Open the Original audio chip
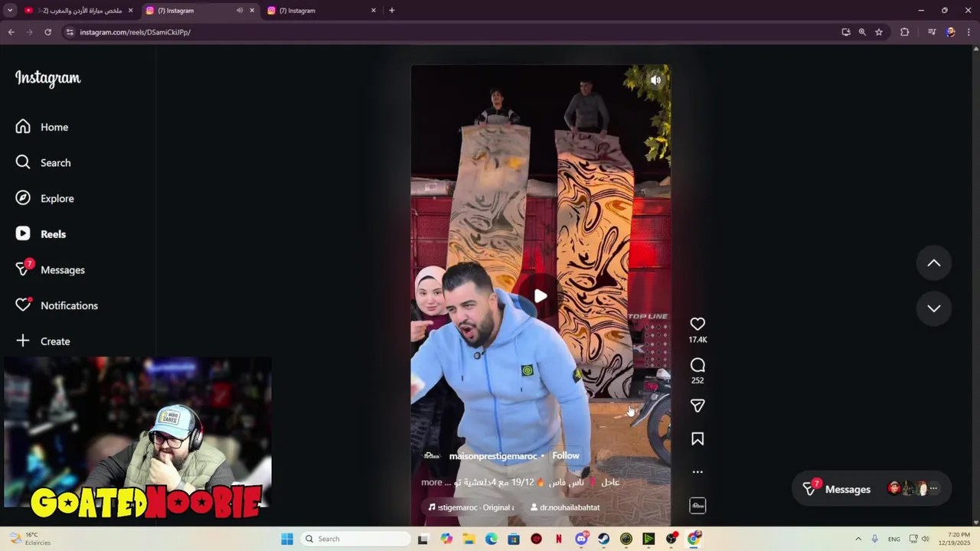The height and width of the screenshot is (551, 980). tap(472, 507)
